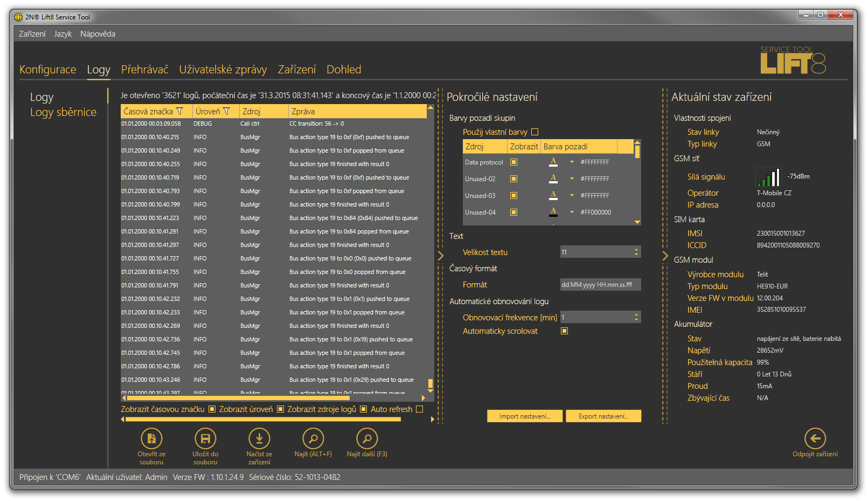Collapse the Aktuální stav zařízení panel chevron
This screenshot has height=501, width=868.
(665, 256)
